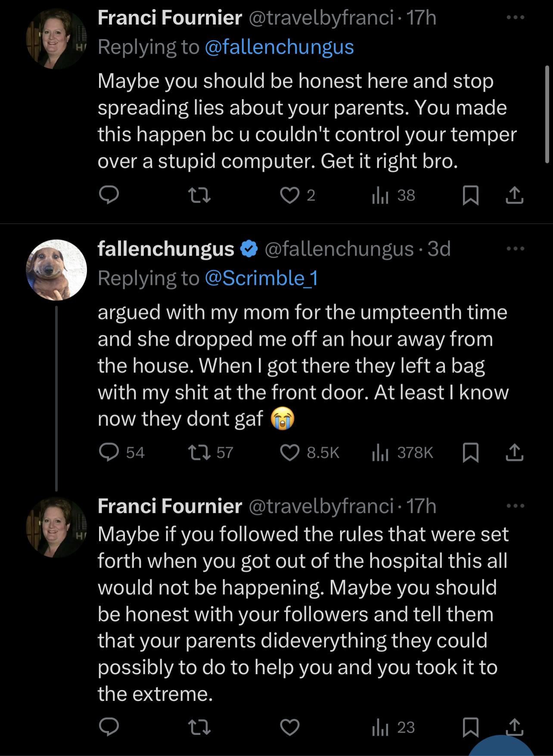Viewport: 553px width, 756px height.
Task: Open fallenchungus dog profile picture
Action: (56, 270)
